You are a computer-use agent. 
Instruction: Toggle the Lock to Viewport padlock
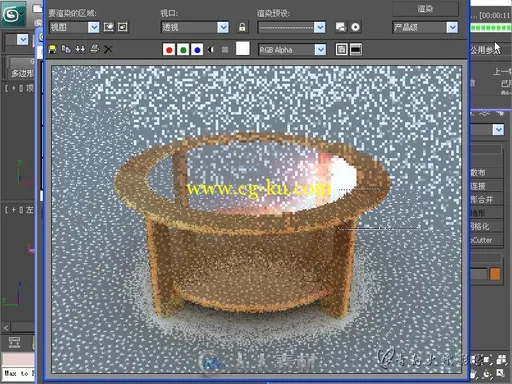tap(242, 27)
